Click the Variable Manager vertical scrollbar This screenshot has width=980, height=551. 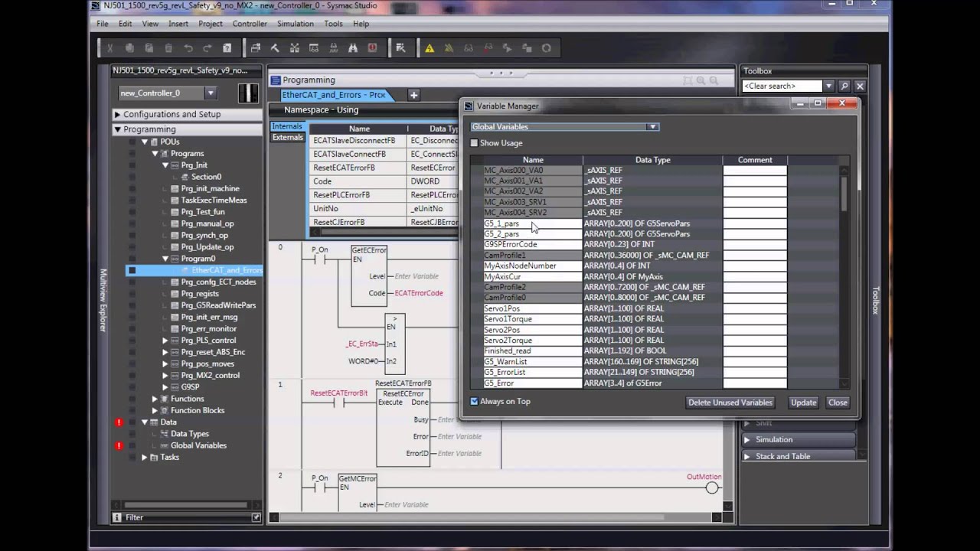[844, 194]
